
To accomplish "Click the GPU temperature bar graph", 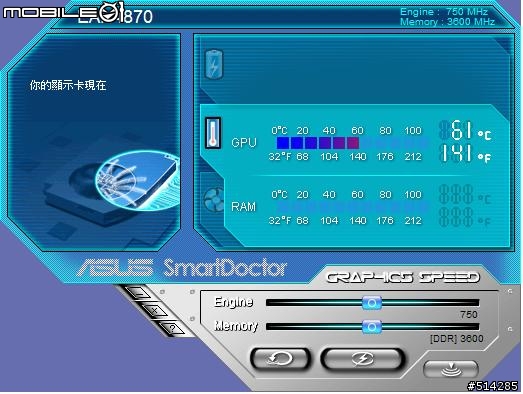I will tap(352, 143).
